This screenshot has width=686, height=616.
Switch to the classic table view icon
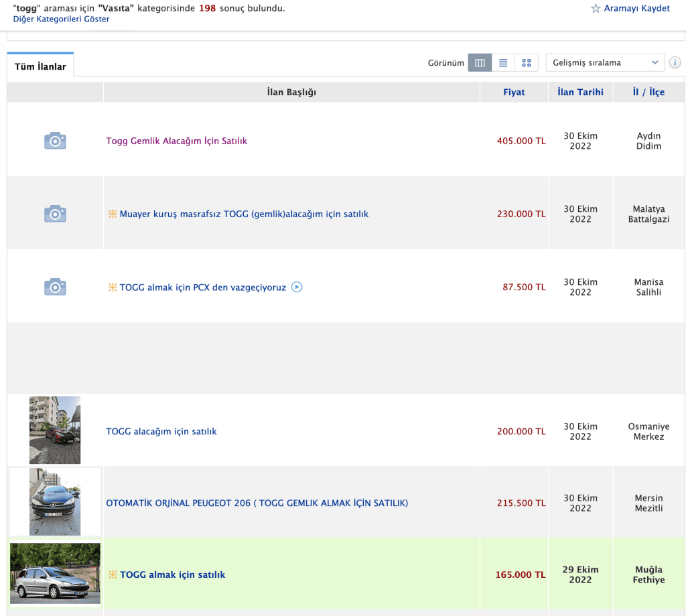click(480, 63)
